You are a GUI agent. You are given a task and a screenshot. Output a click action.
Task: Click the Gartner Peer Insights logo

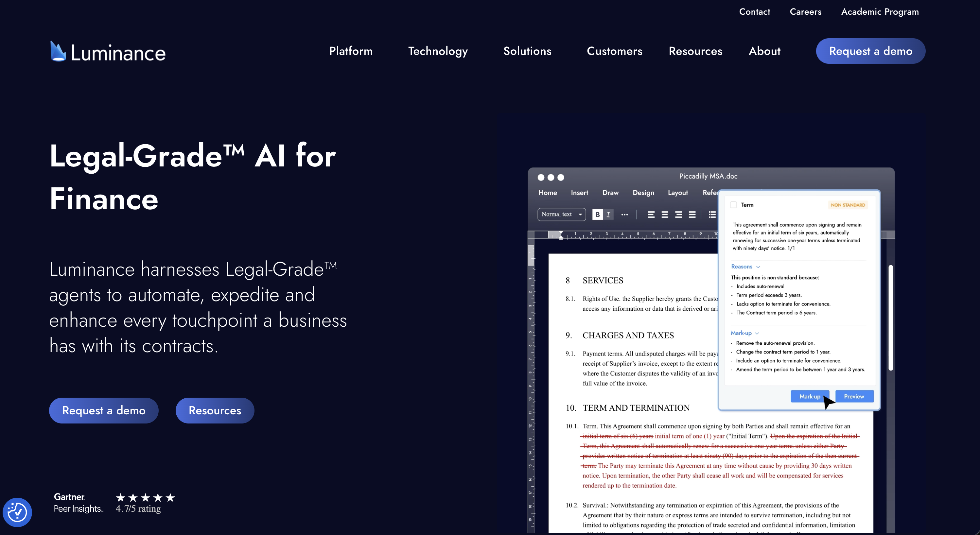coord(79,503)
